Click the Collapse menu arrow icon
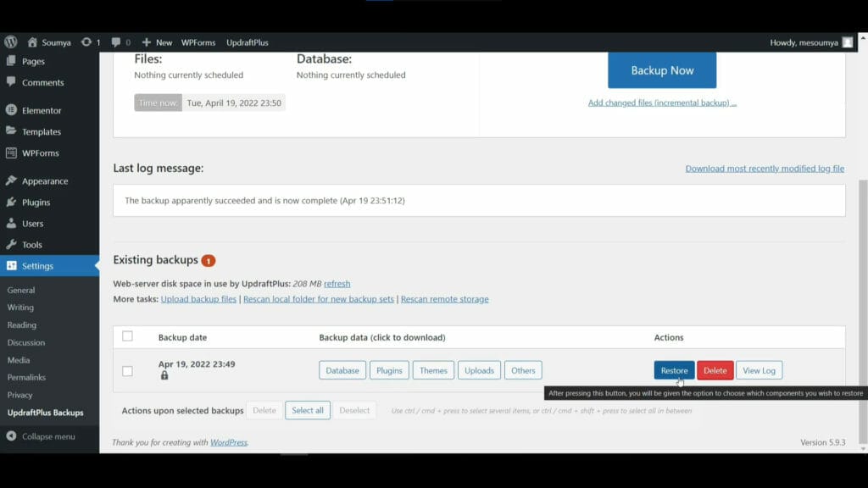 11,436
